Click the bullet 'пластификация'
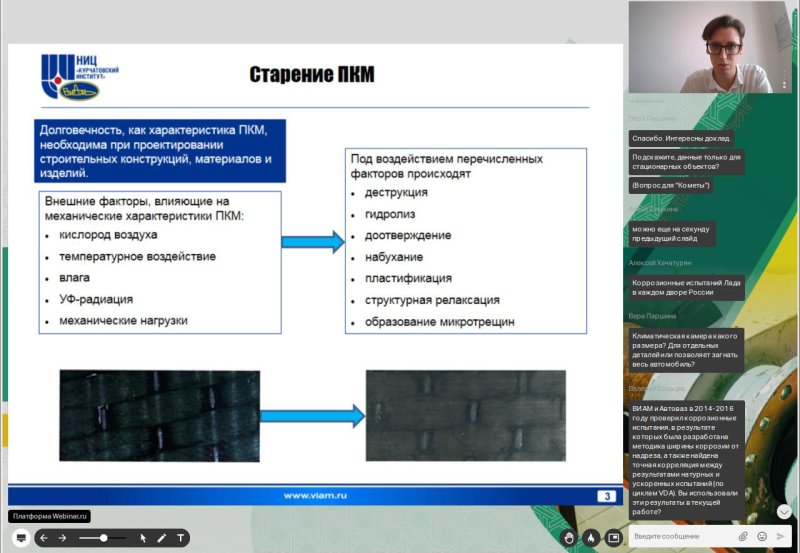The height and width of the screenshot is (553, 800). (x=408, y=278)
